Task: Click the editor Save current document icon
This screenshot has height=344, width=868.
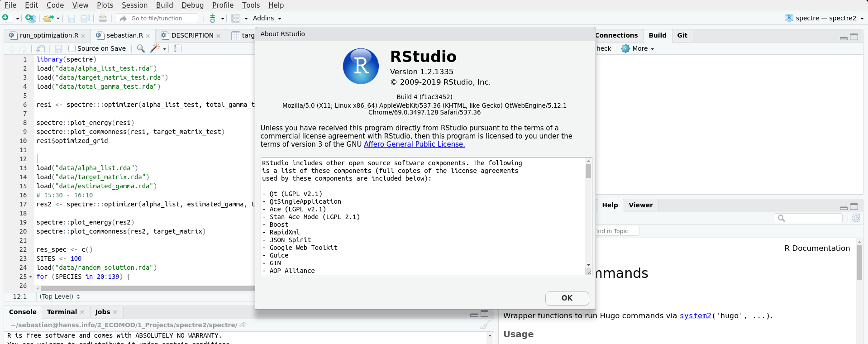Action: click(x=58, y=48)
